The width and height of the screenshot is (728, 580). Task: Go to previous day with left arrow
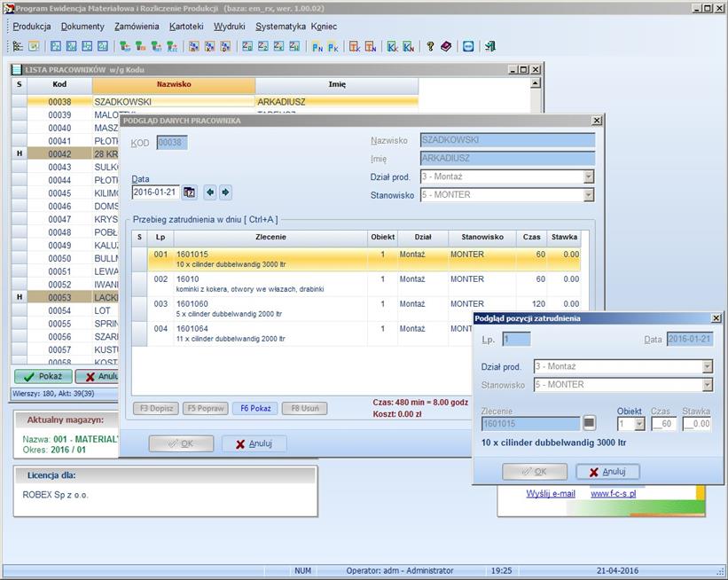point(210,192)
